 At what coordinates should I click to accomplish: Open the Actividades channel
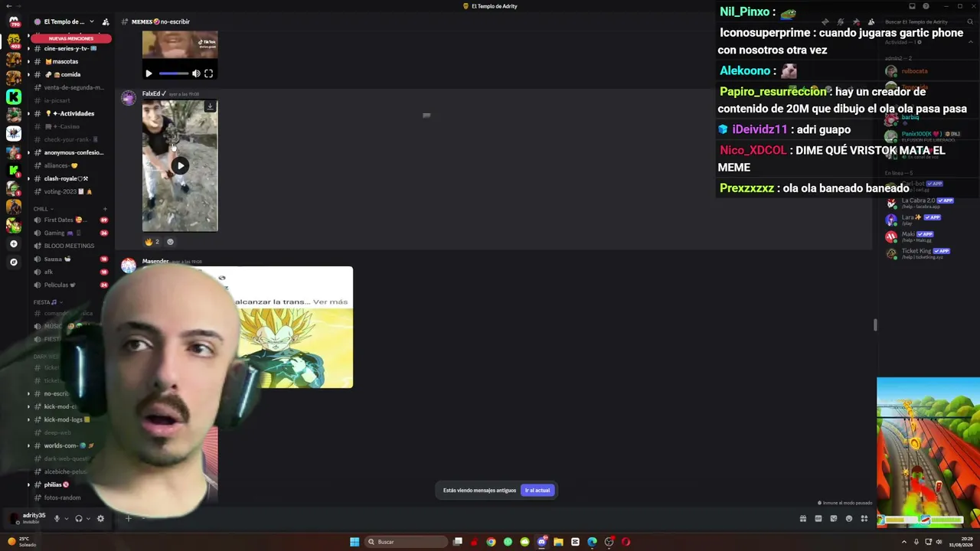[x=70, y=113]
